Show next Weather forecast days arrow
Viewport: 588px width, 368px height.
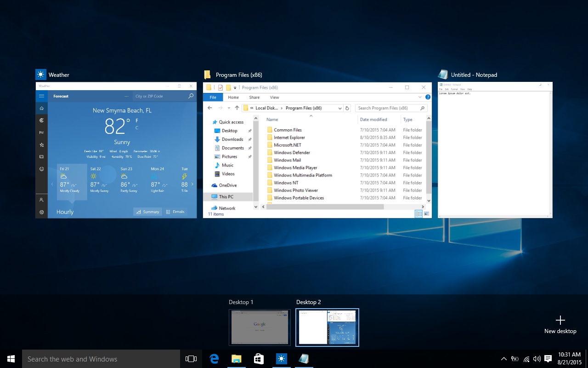pyautogui.click(x=192, y=184)
